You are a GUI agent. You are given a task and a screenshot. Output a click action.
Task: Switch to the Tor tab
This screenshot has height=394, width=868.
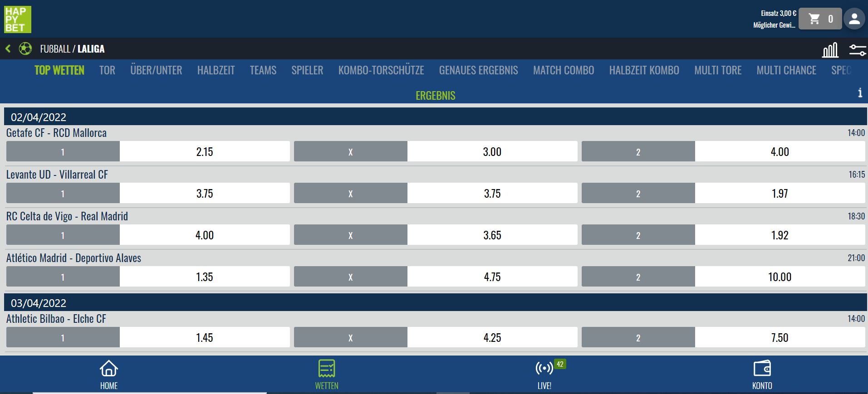pyautogui.click(x=107, y=70)
